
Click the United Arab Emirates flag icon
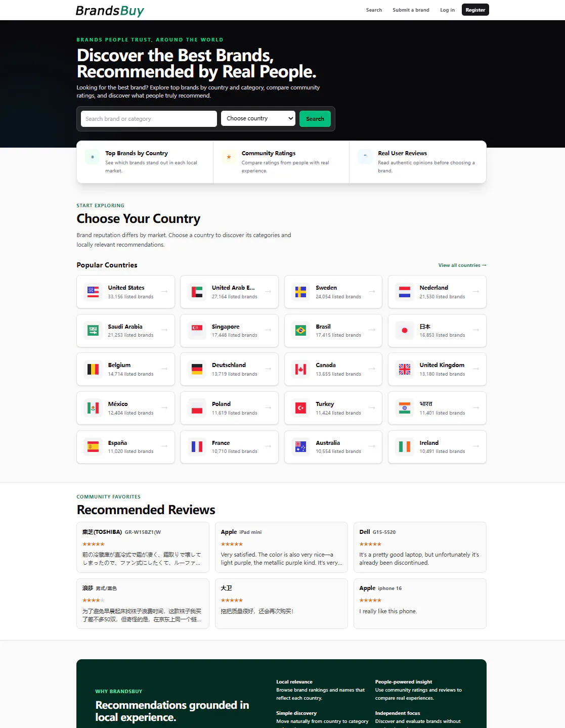(x=197, y=292)
